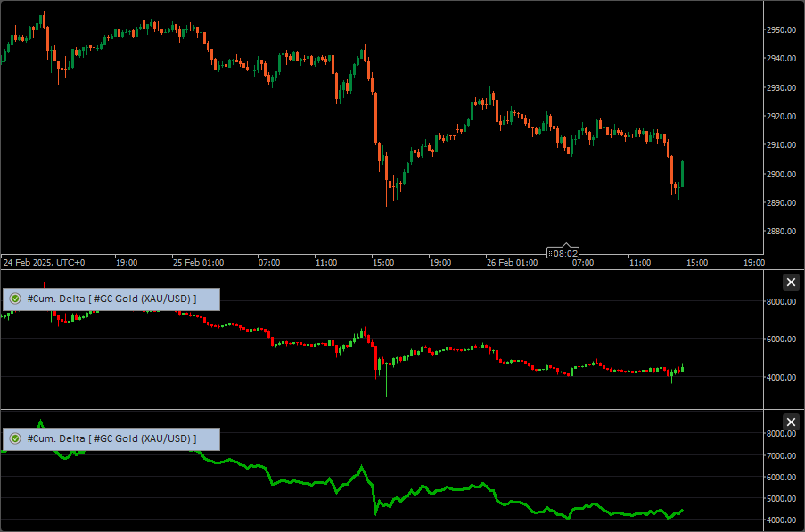Click the 2890.00 price axis label
The image size is (805, 532).
coord(782,202)
